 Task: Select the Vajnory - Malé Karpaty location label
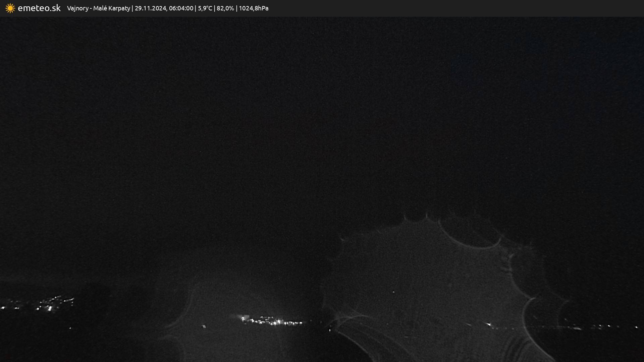98,8
